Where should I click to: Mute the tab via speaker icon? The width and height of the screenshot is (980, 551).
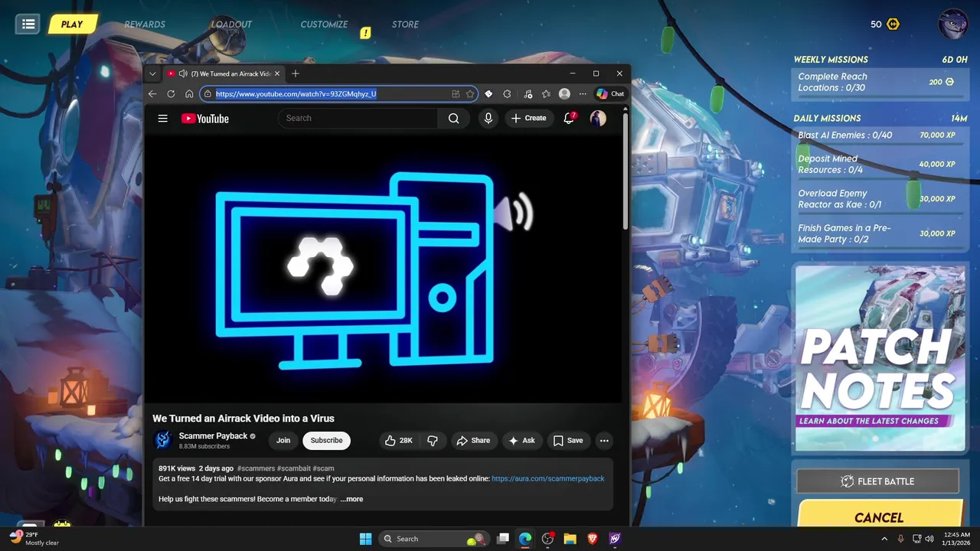183,73
